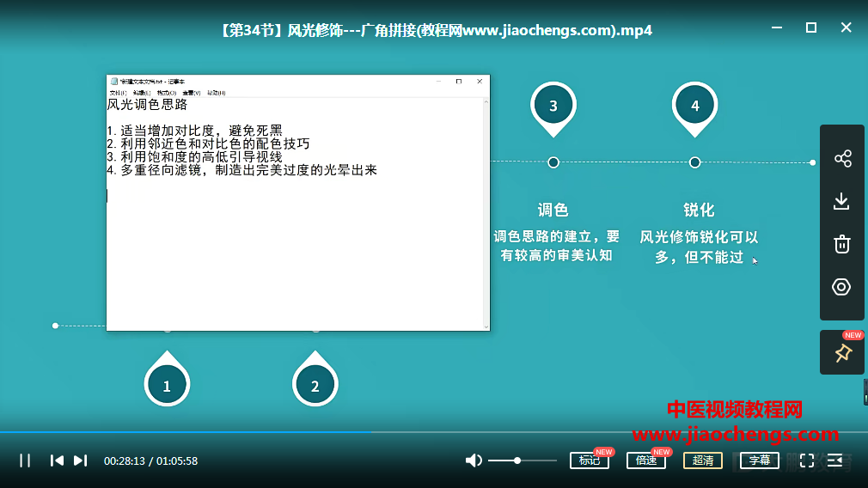
Task: Close the video player window
Action: [846, 27]
